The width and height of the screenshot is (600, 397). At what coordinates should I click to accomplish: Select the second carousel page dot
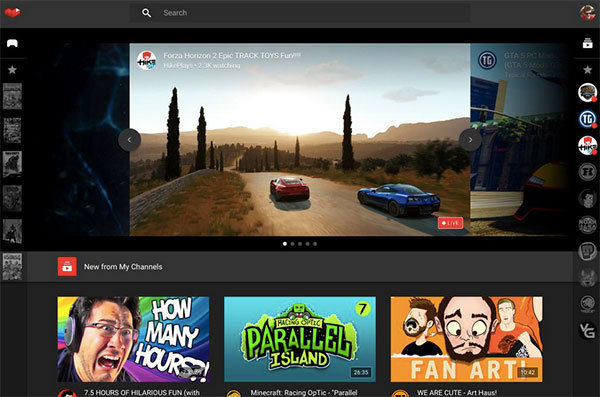coord(292,243)
